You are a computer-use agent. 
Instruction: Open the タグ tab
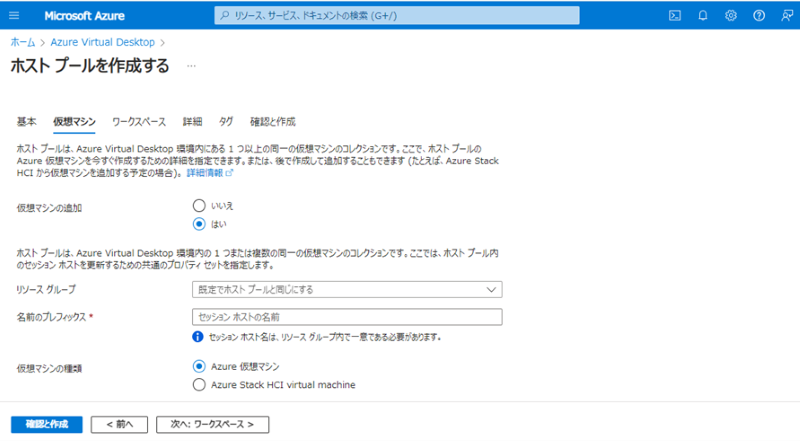[x=226, y=121]
